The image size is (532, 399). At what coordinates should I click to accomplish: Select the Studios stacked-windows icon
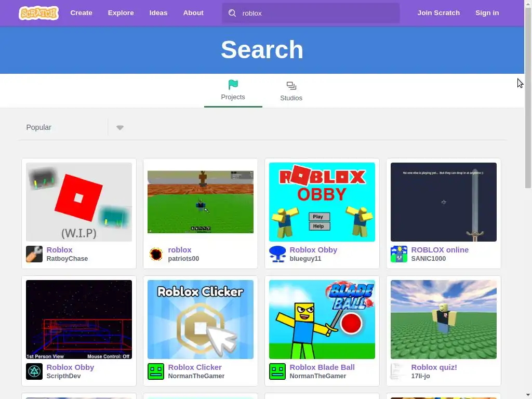[291, 86]
